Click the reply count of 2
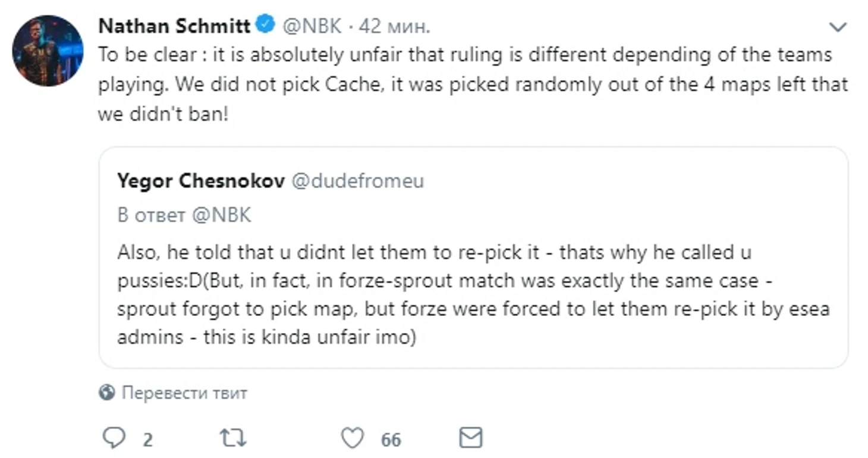 click(147, 440)
